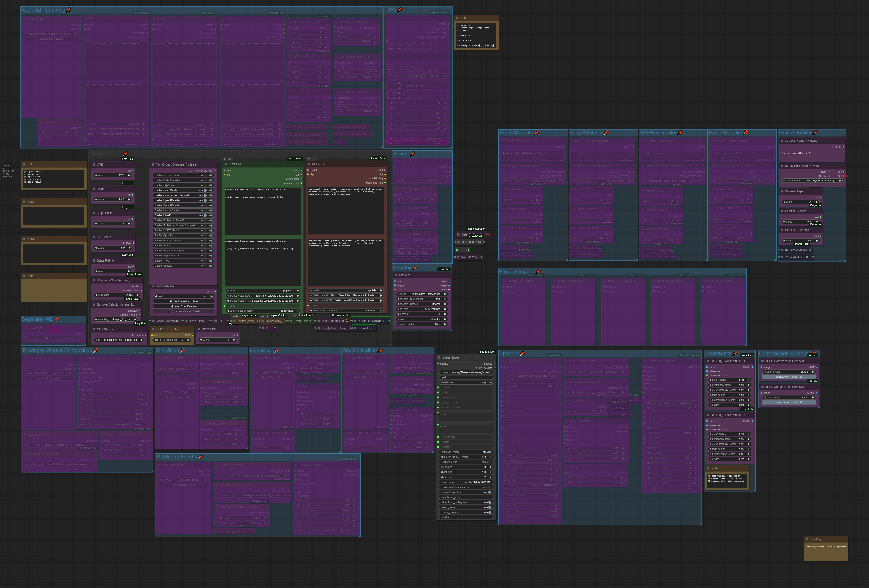The height and width of the screenshot is (588, 869).
Task: Toggle Enable Refiner bypass switch
Action: [x=205, y=246]
